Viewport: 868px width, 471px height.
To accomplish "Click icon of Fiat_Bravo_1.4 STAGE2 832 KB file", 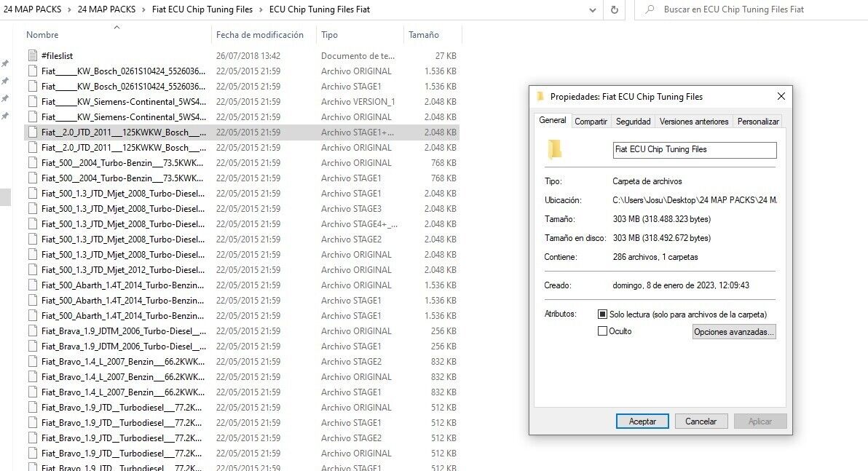I will [33, 361].
